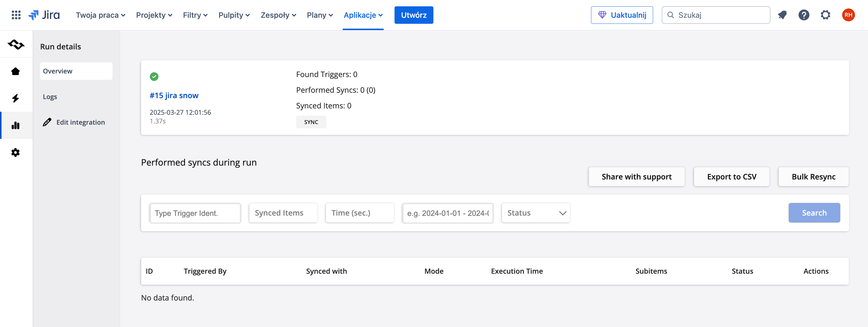868x327 pixels.
Task: Expand the Projekty menu
Action: pos(154,15)
